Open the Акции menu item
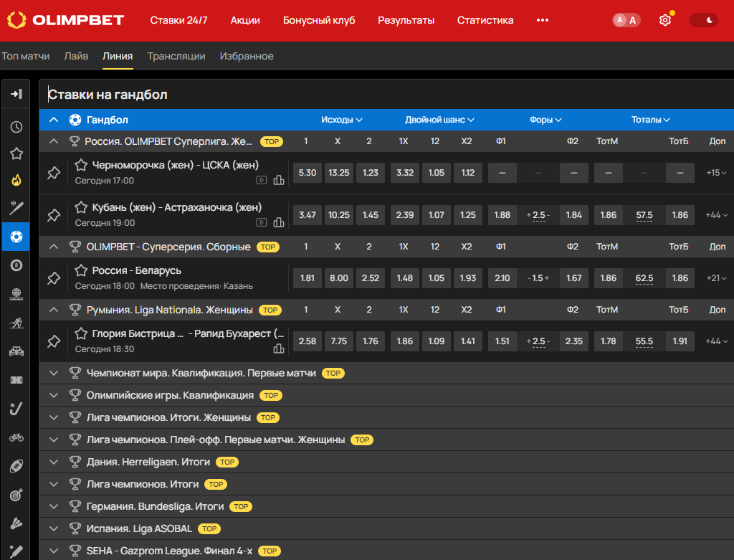Screen dimensions: 734x560 pos(245,20)
